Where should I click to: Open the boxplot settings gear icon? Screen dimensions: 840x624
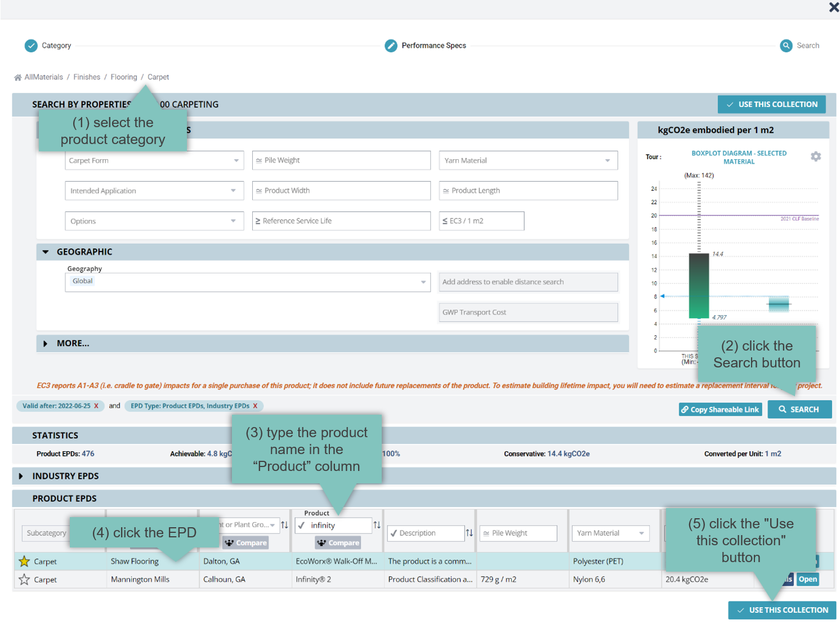[x=815, y=156]
